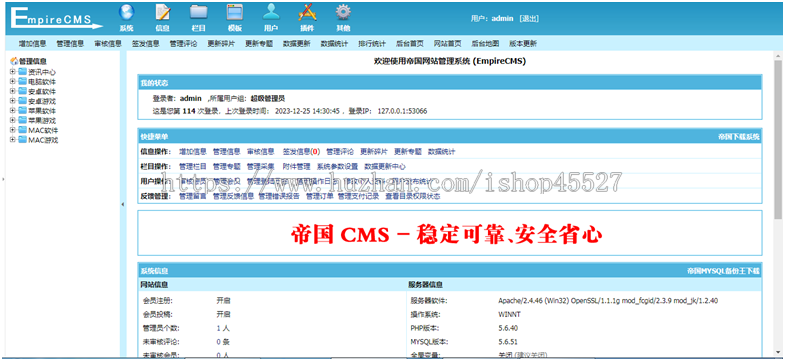
Task: Click the folder icon of MAC游戏
Action: pos(23,140)
